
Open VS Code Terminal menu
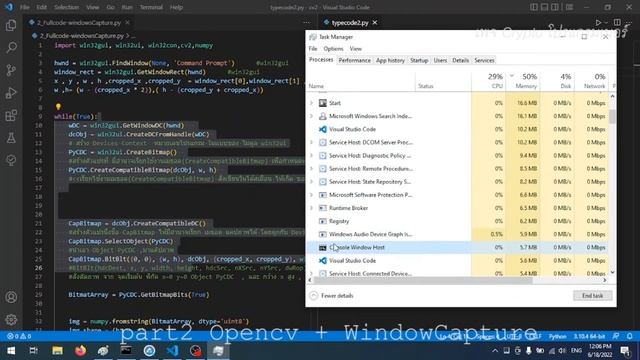point(151,7)
